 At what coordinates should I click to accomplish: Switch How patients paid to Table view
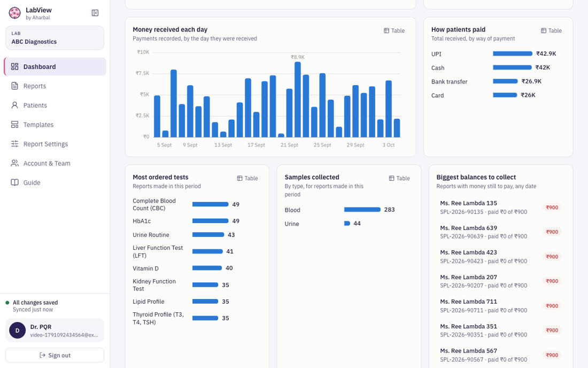point(551,31)
